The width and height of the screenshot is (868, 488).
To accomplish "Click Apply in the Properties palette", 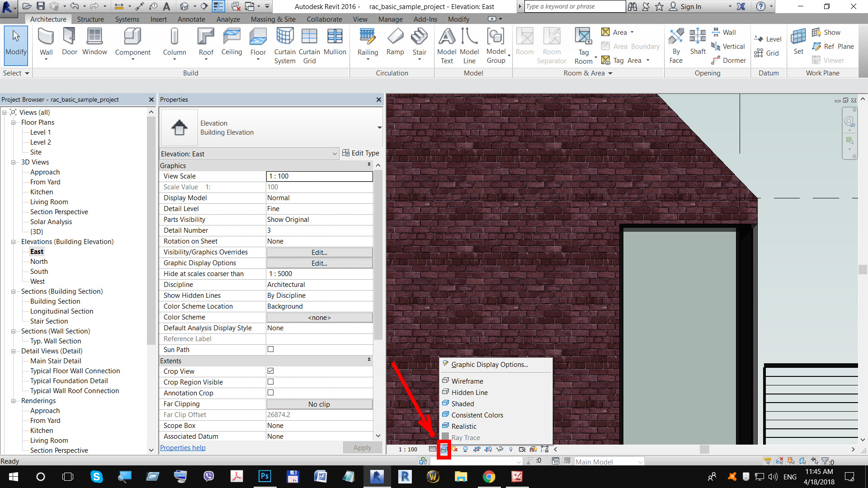I will point(362,447).
